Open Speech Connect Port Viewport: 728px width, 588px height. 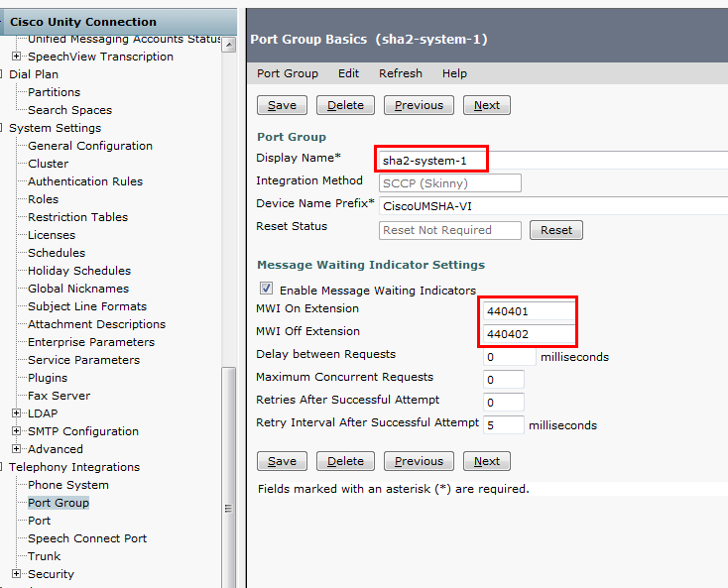coord(87,538)
